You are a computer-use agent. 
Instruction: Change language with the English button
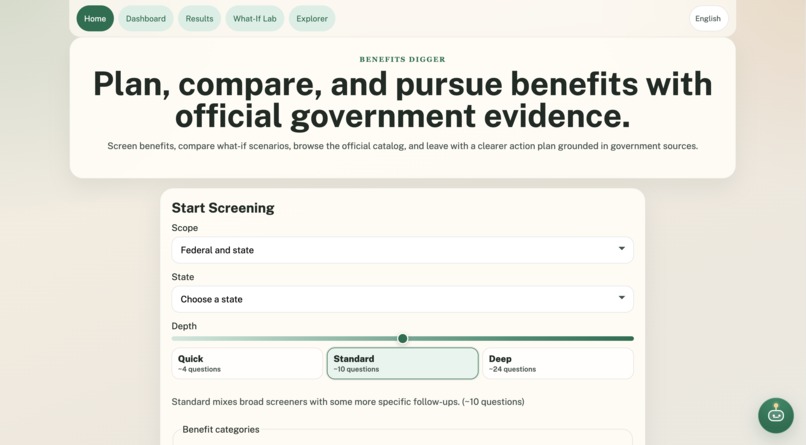pos(708,18)
